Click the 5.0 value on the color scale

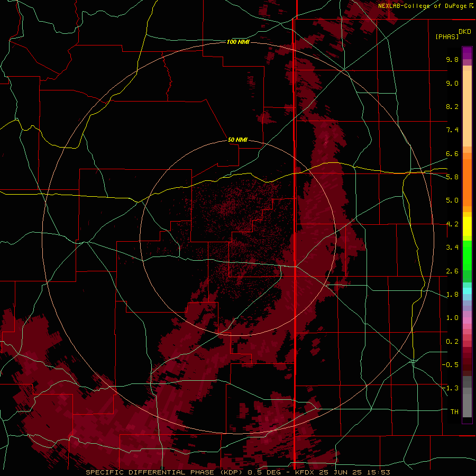click(x=452, y=200)
